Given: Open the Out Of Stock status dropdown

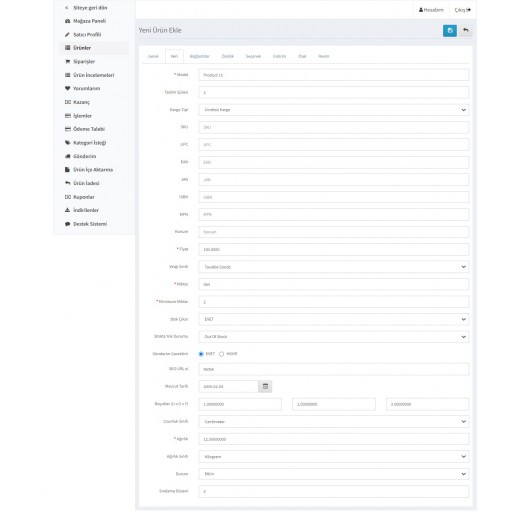Looking at the screenshot, I should pos(334,337).
